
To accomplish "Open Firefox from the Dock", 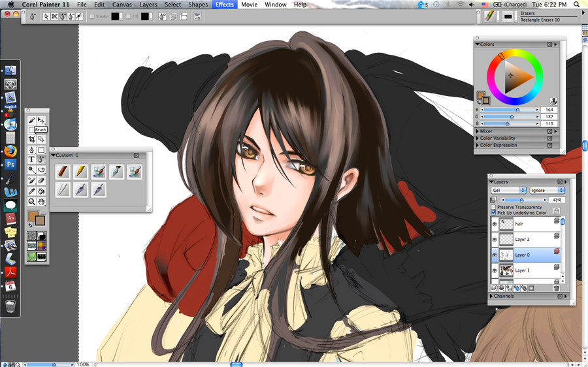I will point(10,151).
